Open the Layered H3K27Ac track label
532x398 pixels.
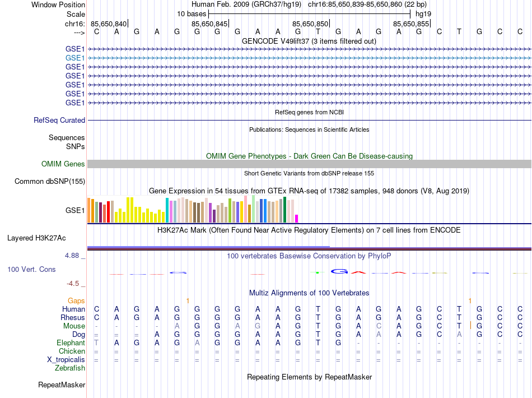36,238
